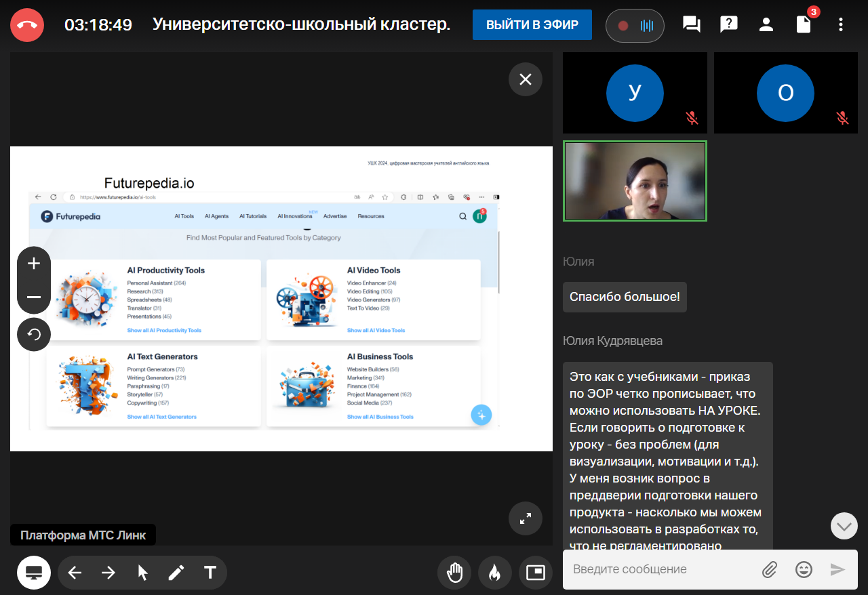Select the text tool

coord(210,573)
